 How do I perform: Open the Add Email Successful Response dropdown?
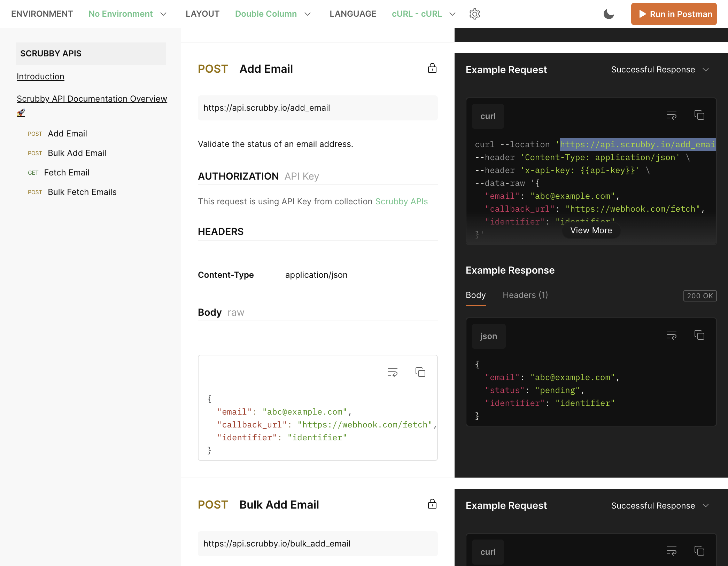point(660,70)
